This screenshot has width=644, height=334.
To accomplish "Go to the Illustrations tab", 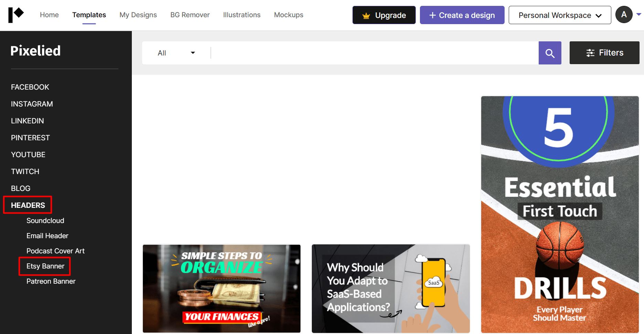I will point(242,15).
